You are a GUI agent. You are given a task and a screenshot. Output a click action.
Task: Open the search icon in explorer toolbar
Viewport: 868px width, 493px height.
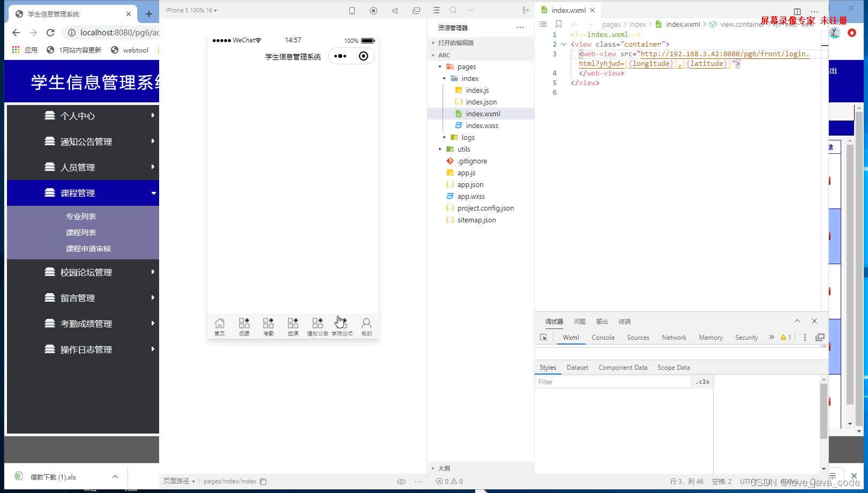point(453,10)
